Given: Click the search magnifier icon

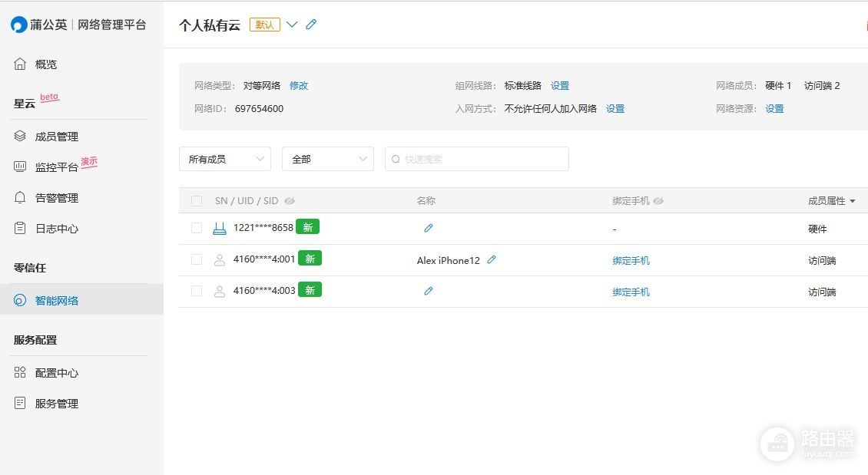Looking at the screenshot, I should tap(396, 160).
